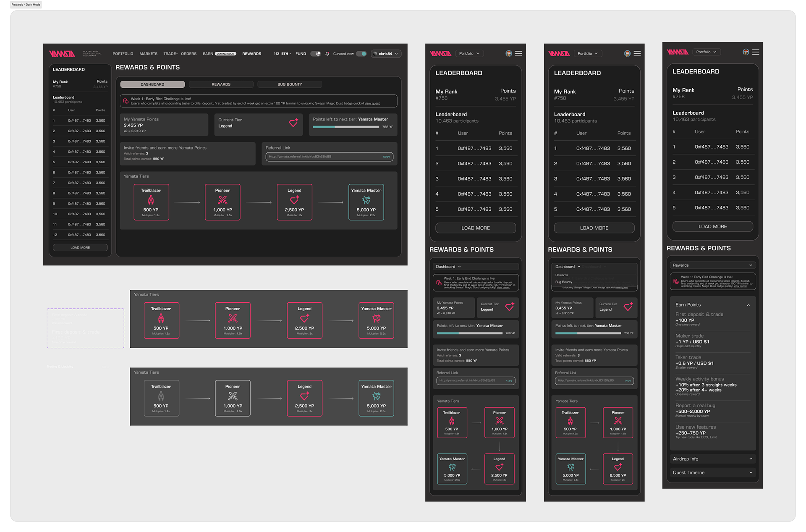Select rank 12 row in desktop leaderboard
This screenshot has height=532, width=806.
tap(80, 235)
